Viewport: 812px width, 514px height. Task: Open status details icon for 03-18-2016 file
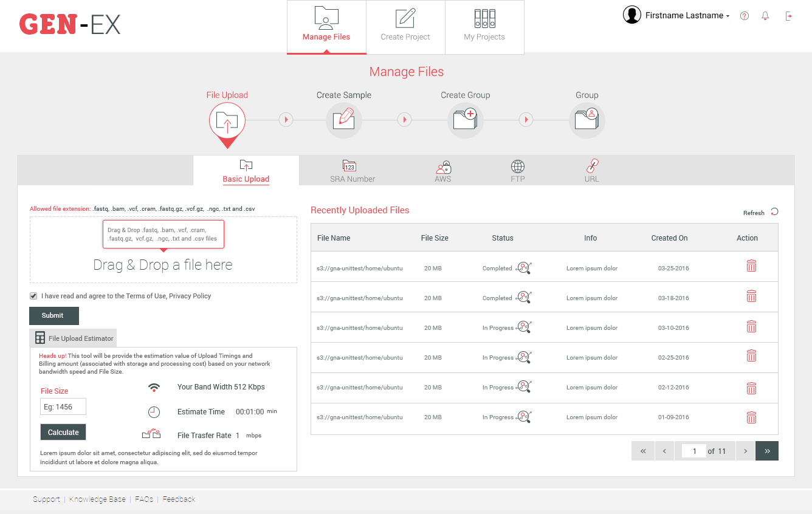click(523, 298)
